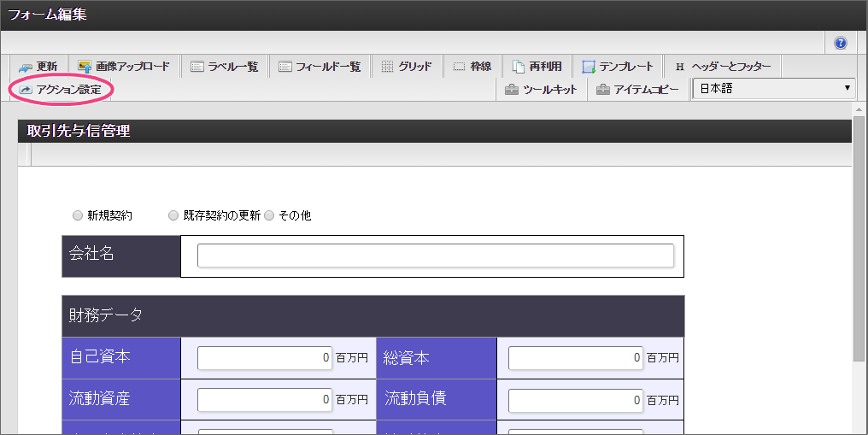Click the アイテムコピー item copy button
The height and width of the screenshot is (435, 868).
(x=637, y=90)
